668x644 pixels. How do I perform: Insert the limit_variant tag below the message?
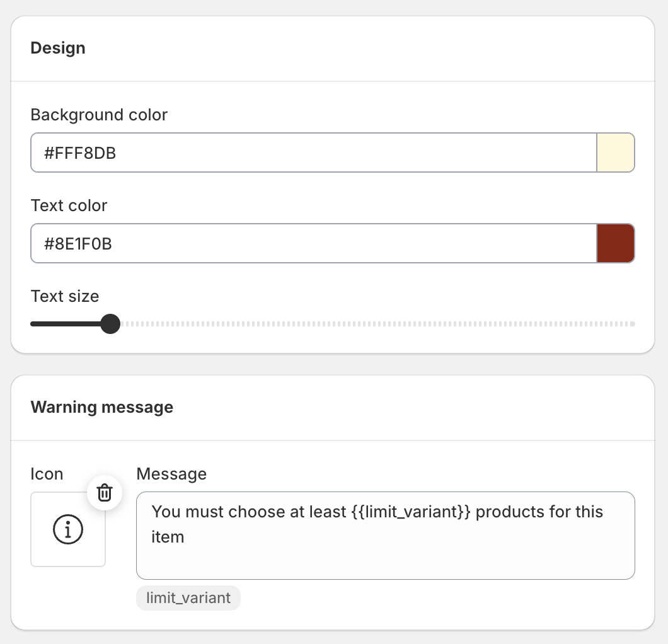point(188,598)
